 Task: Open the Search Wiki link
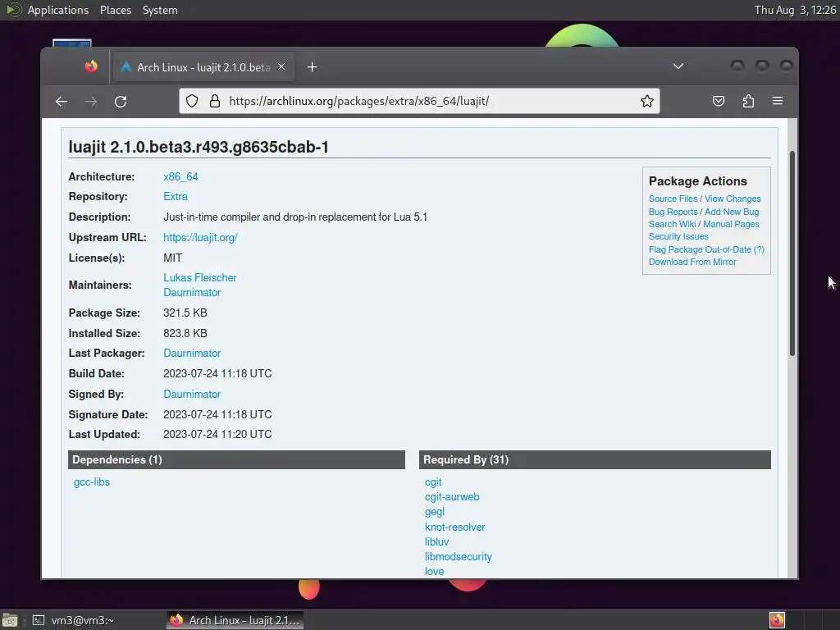[673, 224]
